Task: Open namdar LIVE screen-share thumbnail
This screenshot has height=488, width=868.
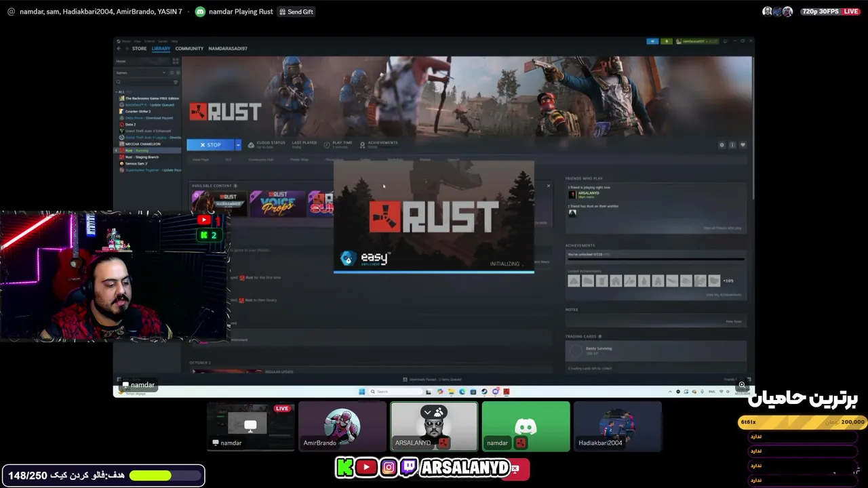Action: click(250, 426)
